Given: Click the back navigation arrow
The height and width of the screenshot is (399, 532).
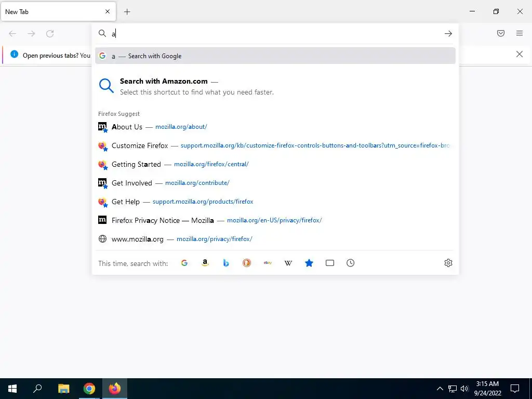Looking at the screenshot, I should click(x=12, y=34).
